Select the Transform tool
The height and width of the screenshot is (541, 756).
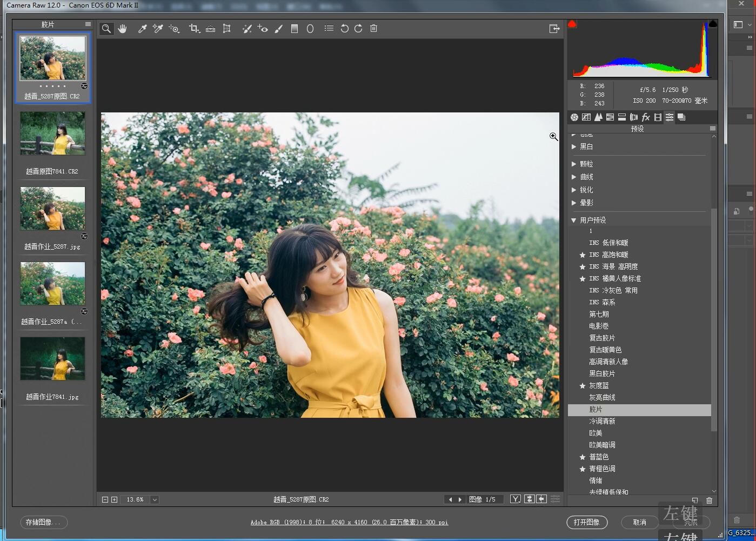coord(227,29)
